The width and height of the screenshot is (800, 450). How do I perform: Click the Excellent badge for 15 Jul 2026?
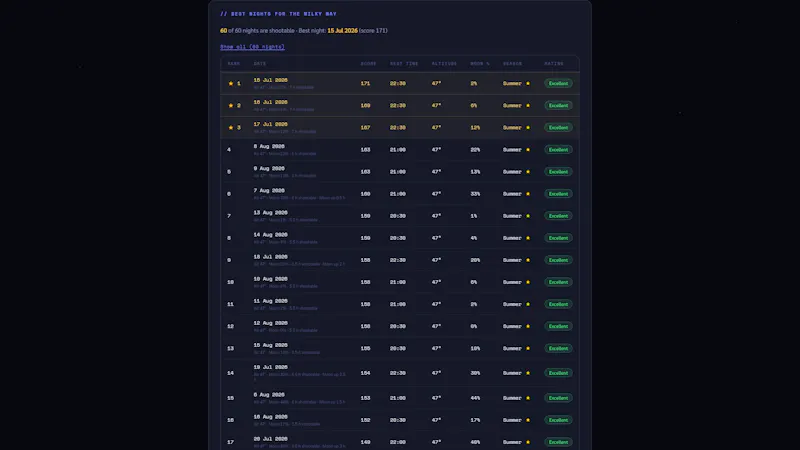coord(558,83)
